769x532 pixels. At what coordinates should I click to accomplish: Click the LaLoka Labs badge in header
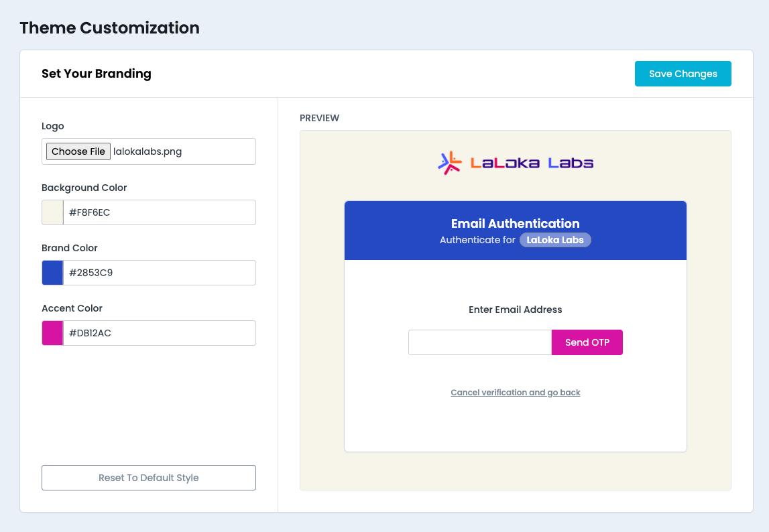coord(555,240)
